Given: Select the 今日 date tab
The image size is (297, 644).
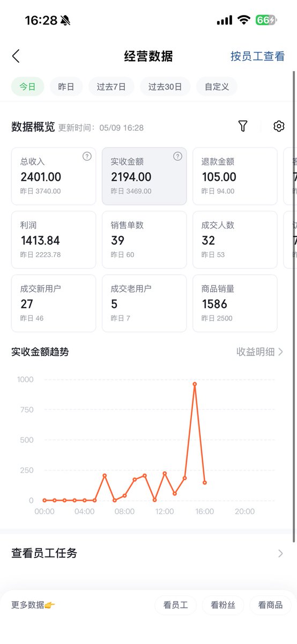Looking at the screenshot, I should (x=27, y=86).
